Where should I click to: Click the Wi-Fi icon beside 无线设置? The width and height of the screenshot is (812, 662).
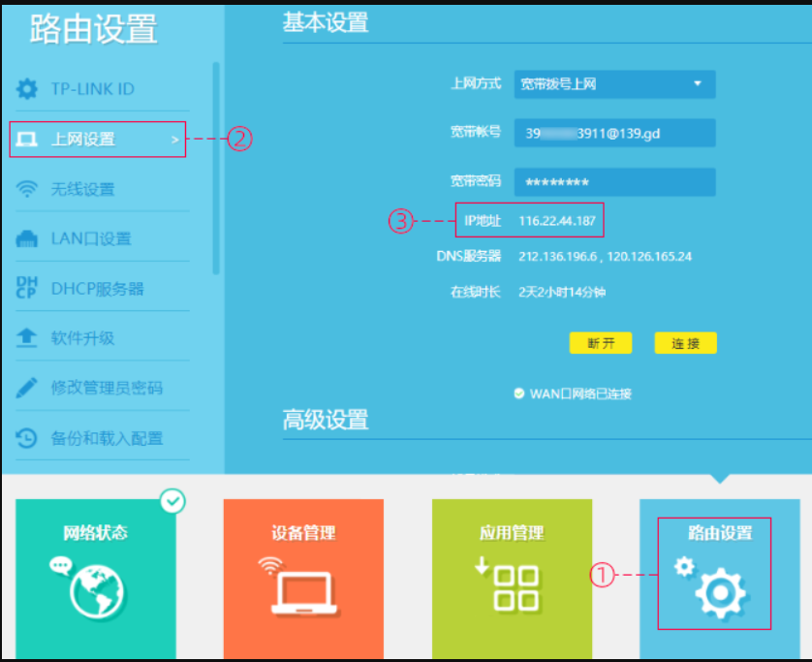click(x=26, y=189)
